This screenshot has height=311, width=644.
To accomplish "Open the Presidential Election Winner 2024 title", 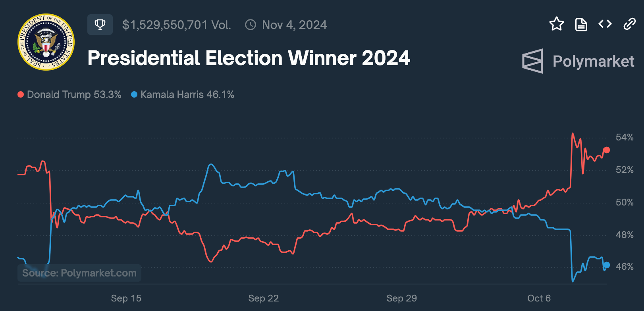I will click(x=249, y=58).
